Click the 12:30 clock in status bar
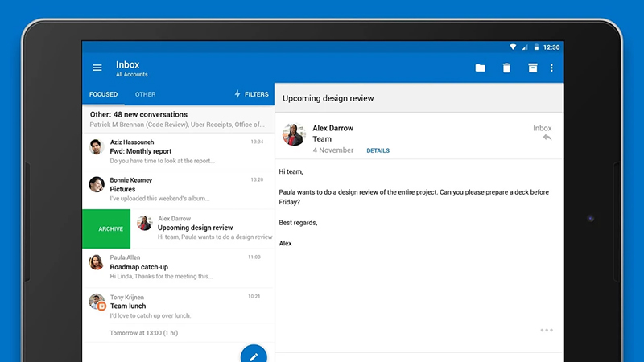Image resolution: width=644 pixels, height=362 pixels. [x=551, y=47]
